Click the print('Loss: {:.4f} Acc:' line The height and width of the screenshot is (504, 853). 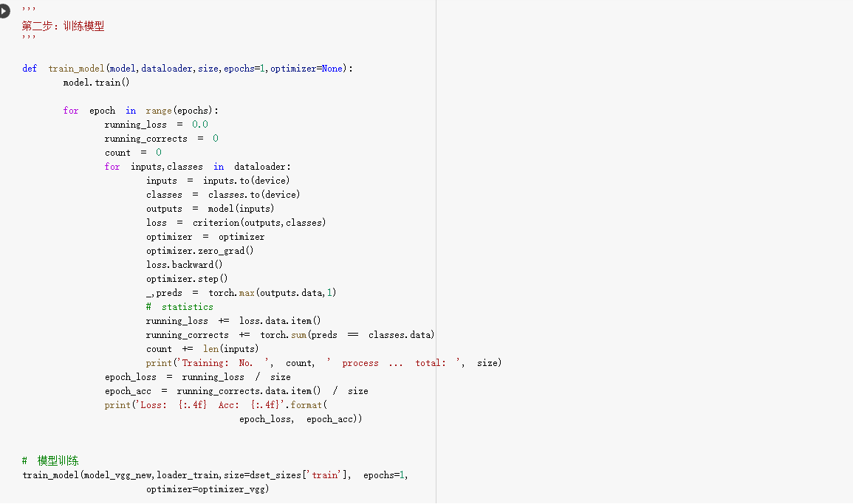216,405
